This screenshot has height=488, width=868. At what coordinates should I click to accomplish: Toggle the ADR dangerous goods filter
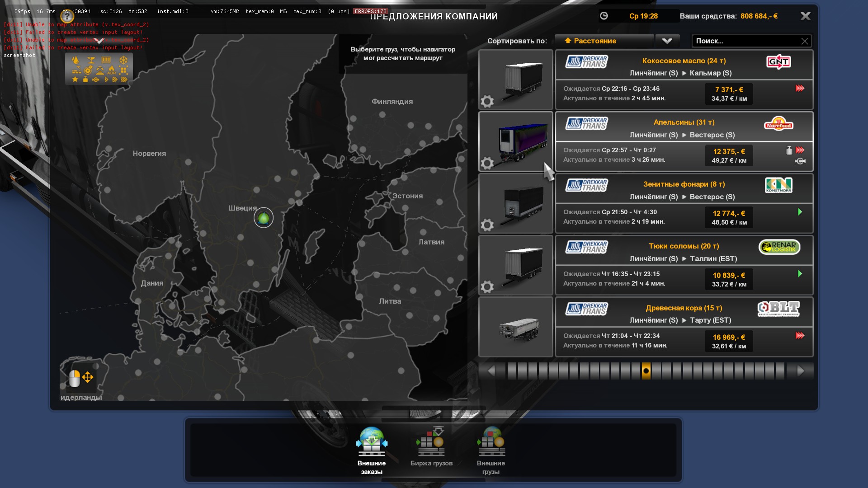(112, 70)
